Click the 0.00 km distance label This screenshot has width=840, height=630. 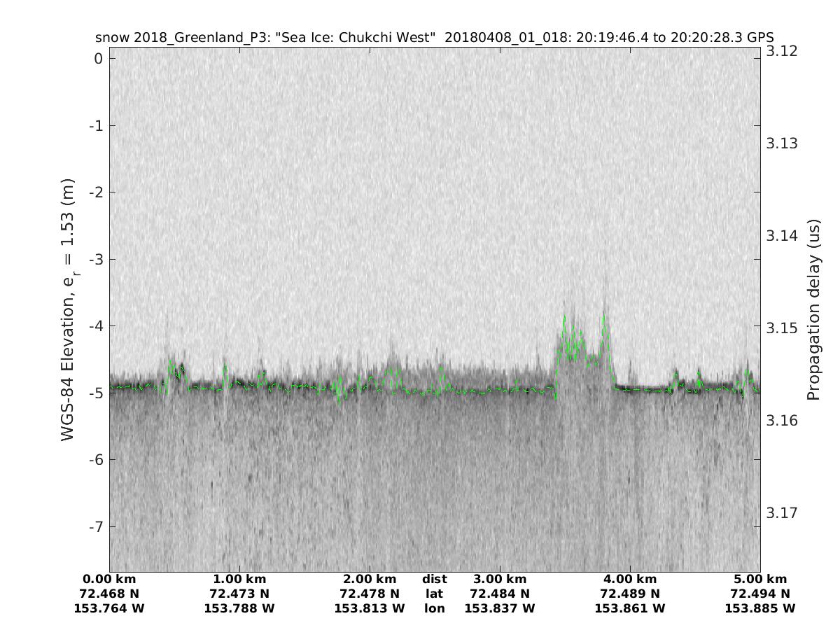[x=109, y=580]
